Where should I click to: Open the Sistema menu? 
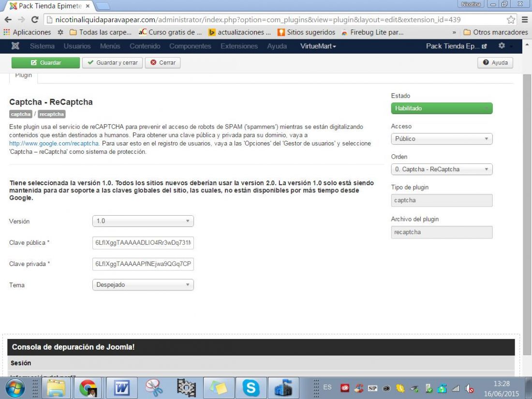click(x=42, y=46)
